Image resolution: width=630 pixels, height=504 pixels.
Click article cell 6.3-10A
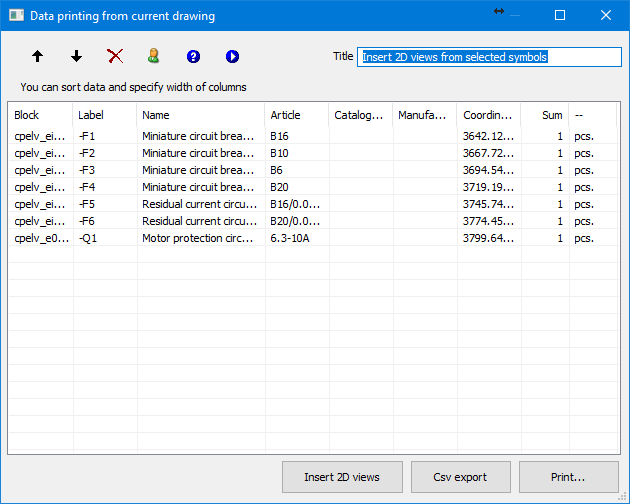tap(297, 238)
